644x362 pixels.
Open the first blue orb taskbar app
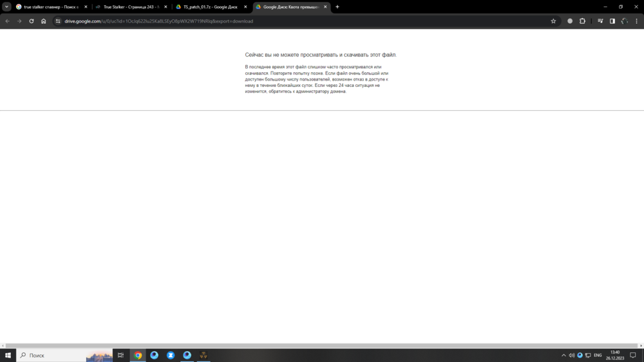click(155, 355)
